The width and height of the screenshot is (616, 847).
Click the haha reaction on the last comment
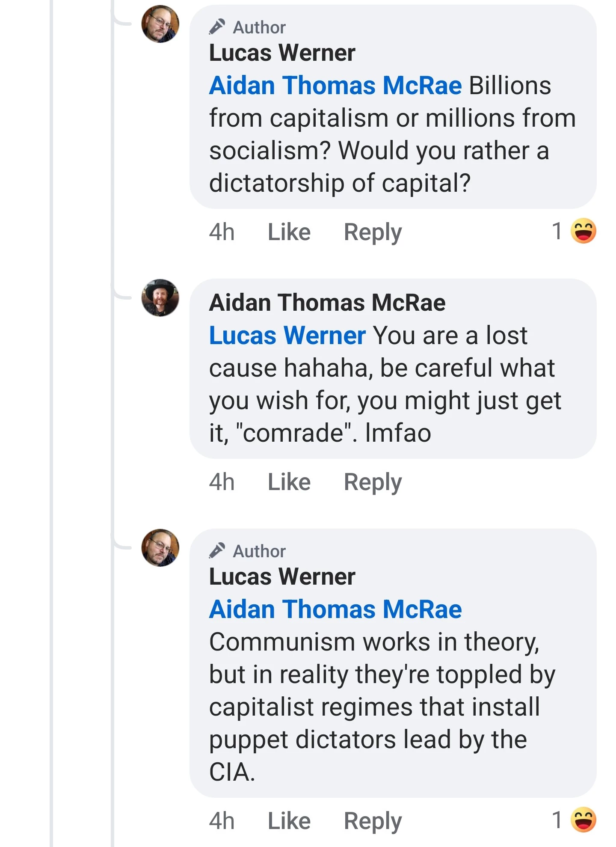(x=583, y=820)
